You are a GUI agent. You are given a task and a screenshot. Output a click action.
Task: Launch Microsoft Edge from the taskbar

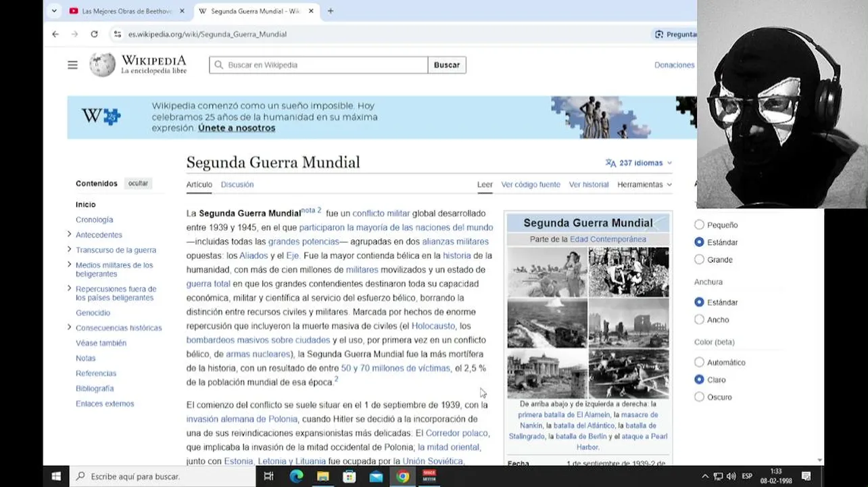pyautogui.click(x=296, y=476)
